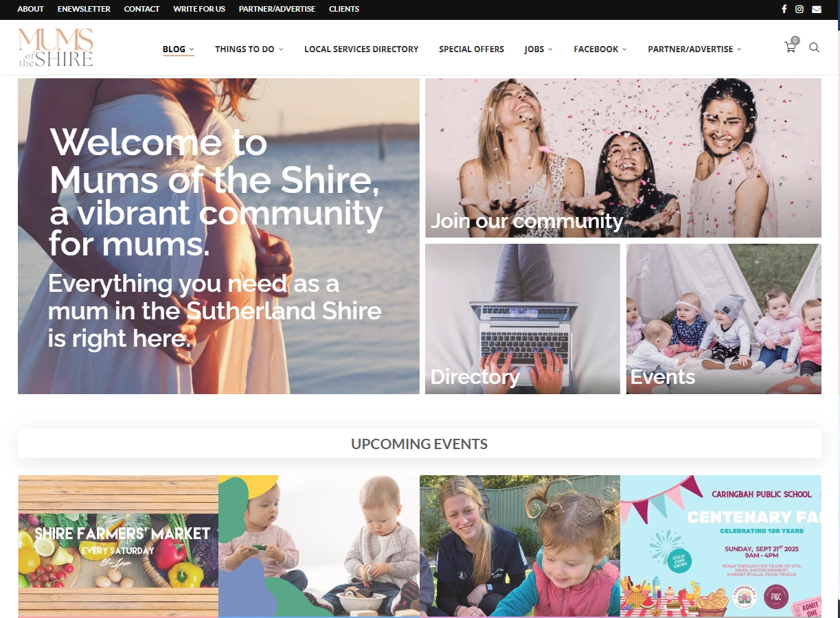Open the Facebook social icon in top bar
Screen dimensions: 840x618
tap(784, 9)
